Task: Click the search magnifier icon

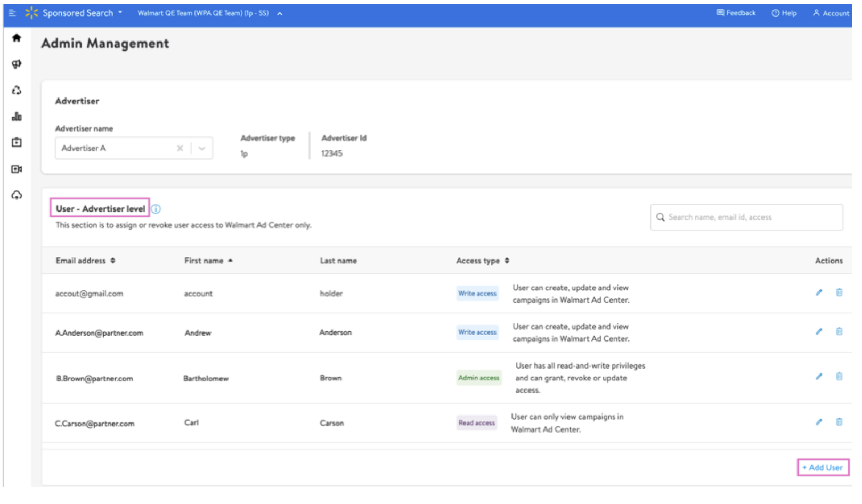Action: click(661, 217)
